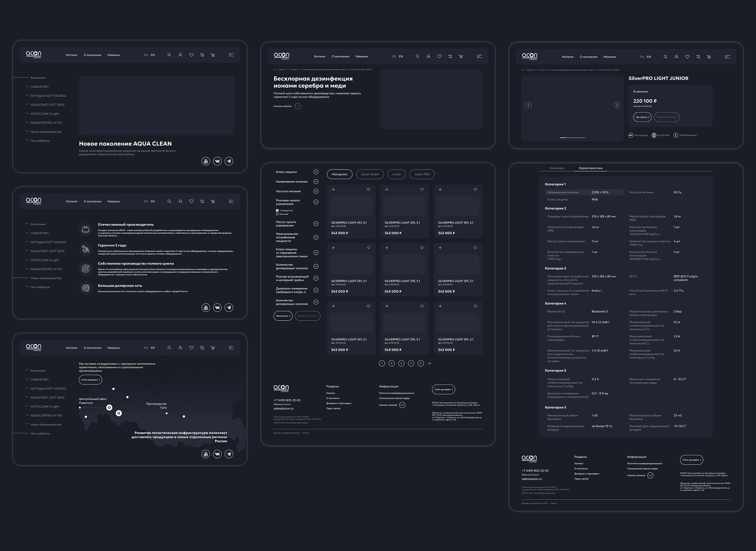Click the ACON Web globe icon
The height and width of the screenshot is (551, 756).
tap(654, 135)
